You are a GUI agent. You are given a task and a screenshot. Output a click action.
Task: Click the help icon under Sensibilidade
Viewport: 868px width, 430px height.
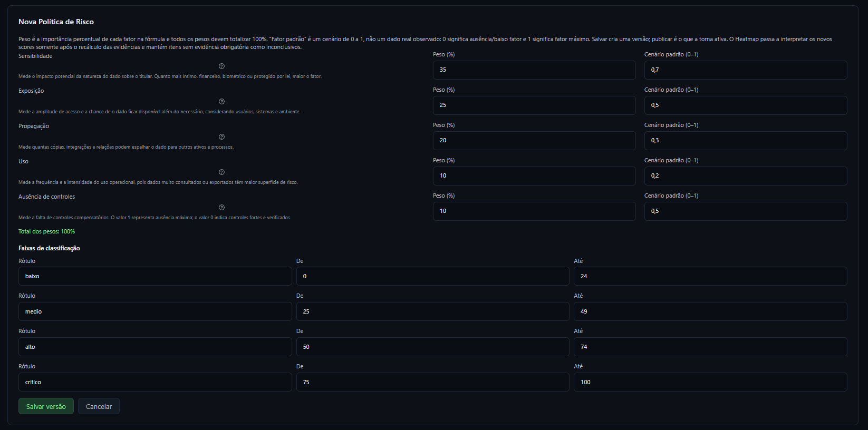pyautogui.click(x=221, y=66)
